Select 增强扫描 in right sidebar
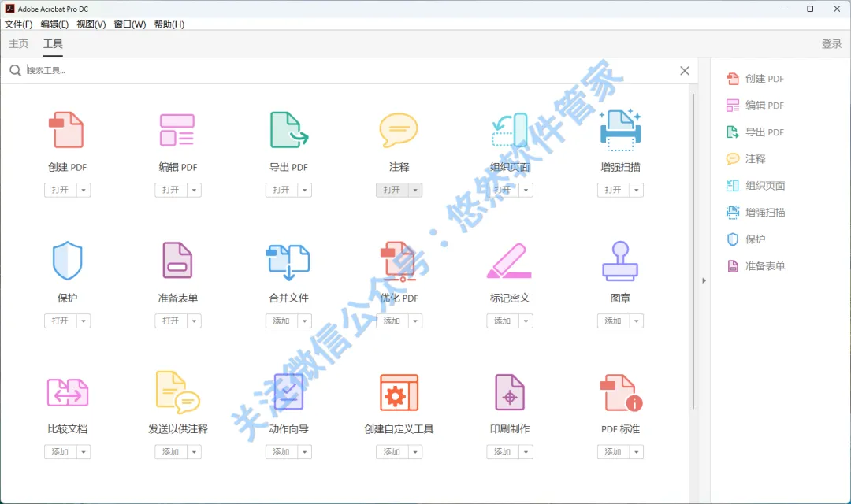The image size is (851, 504). pyautogui.click(x=756, y=212)
